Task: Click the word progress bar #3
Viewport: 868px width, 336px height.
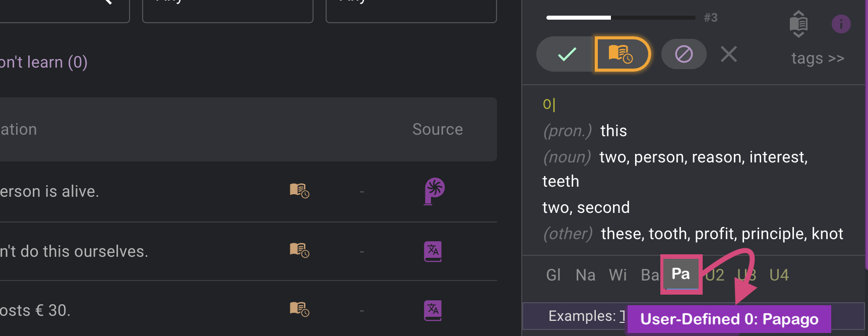Action: tap(621, 18)
